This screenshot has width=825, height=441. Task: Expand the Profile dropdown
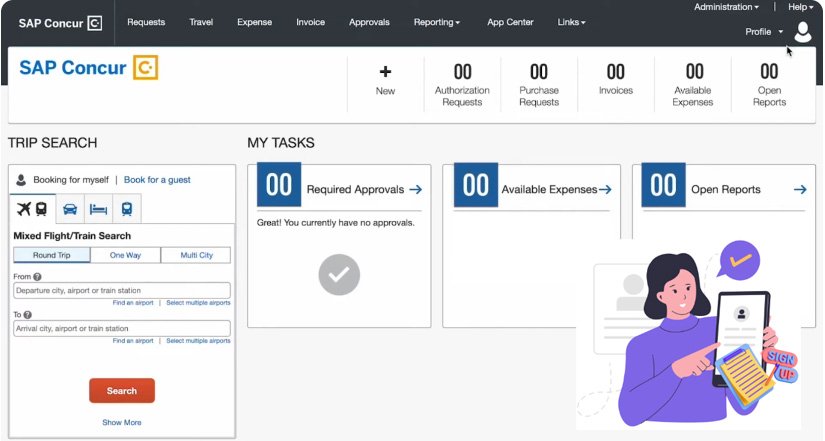(764, 32)
